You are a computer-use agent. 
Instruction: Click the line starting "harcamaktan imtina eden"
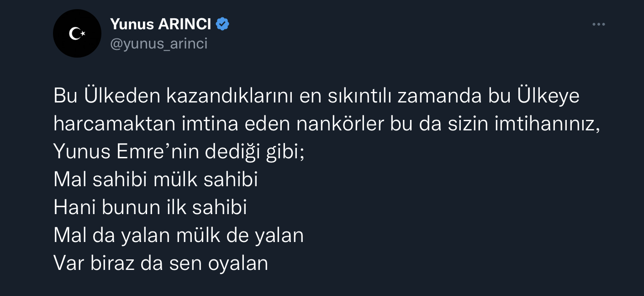326,124
